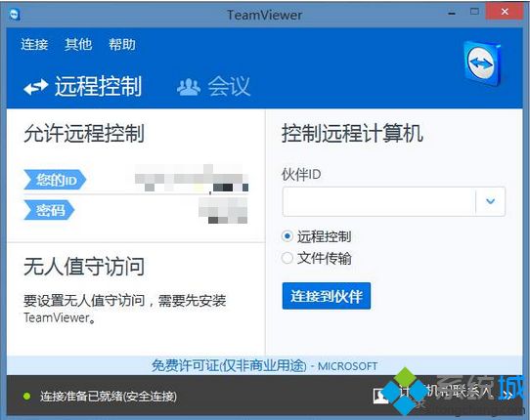The height and width of the screenshot is (420, 530).
Task: Click the TeamViewer logo in the blue header
Action: [x=482, y=63]
